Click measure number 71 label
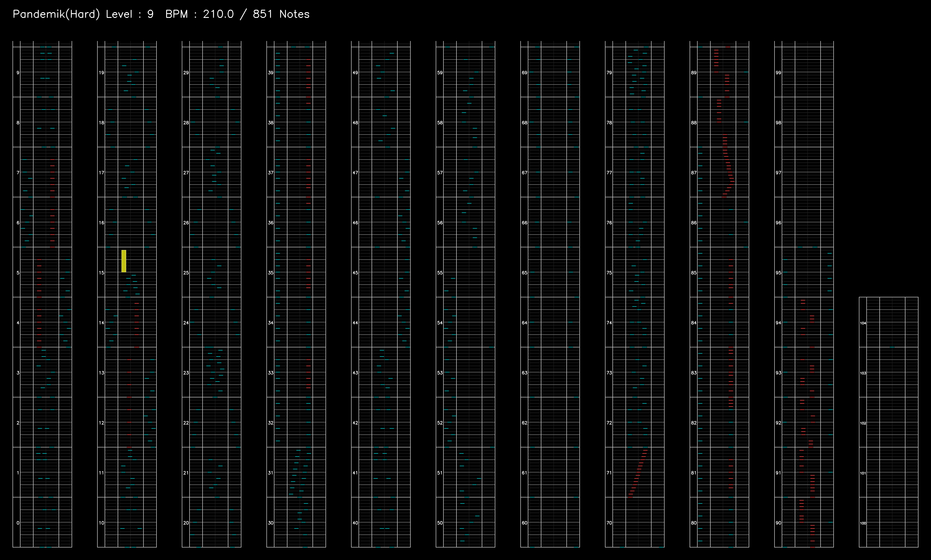This screenshot has width=931, height=560. 609,473
